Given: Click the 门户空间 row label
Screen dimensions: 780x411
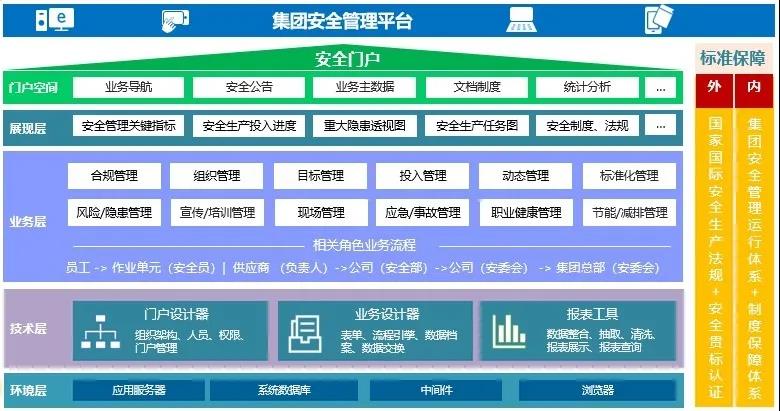Looking at the screenshot, I should tap(33, 88).
